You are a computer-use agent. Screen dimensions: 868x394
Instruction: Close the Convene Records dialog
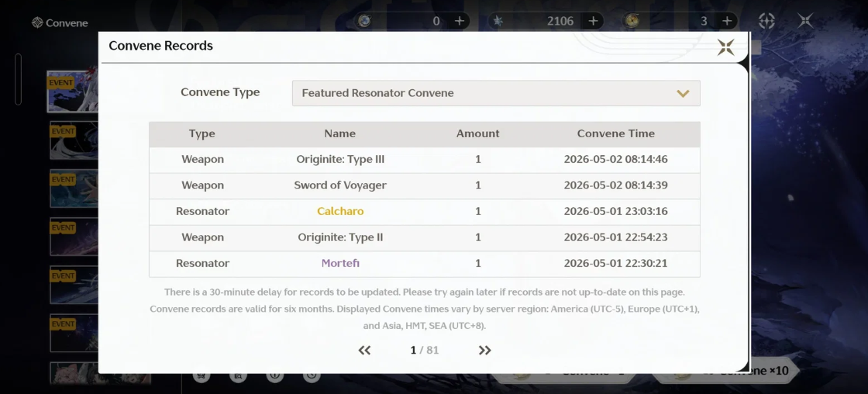(x=725, y=47)
